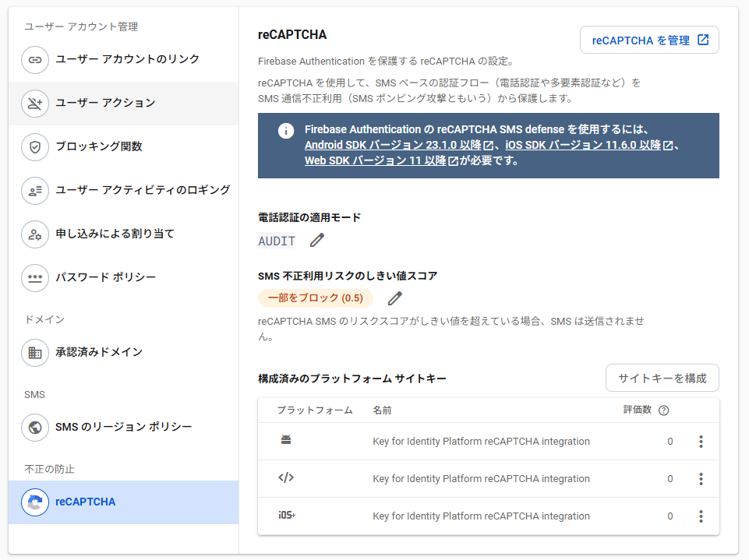Screen dimensions: 749x560
Task: Click the person-off icon beside ユーザー アクション
Action: pyautogui.click(x=35, y=103)
